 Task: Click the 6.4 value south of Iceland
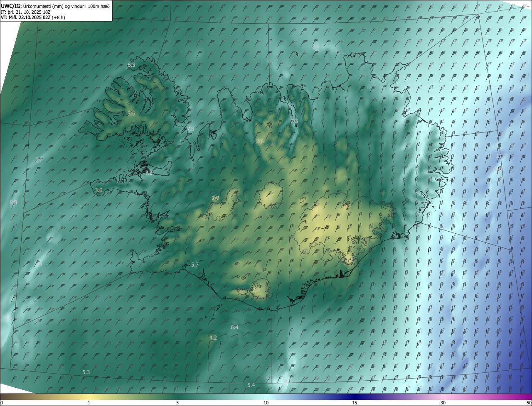pyautogui.click(x=234, y=328)
